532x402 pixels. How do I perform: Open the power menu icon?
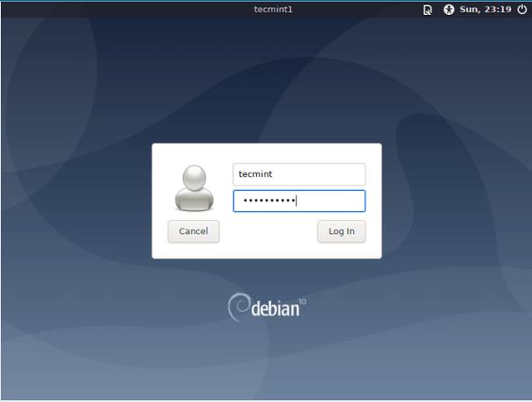coord(521,10)
